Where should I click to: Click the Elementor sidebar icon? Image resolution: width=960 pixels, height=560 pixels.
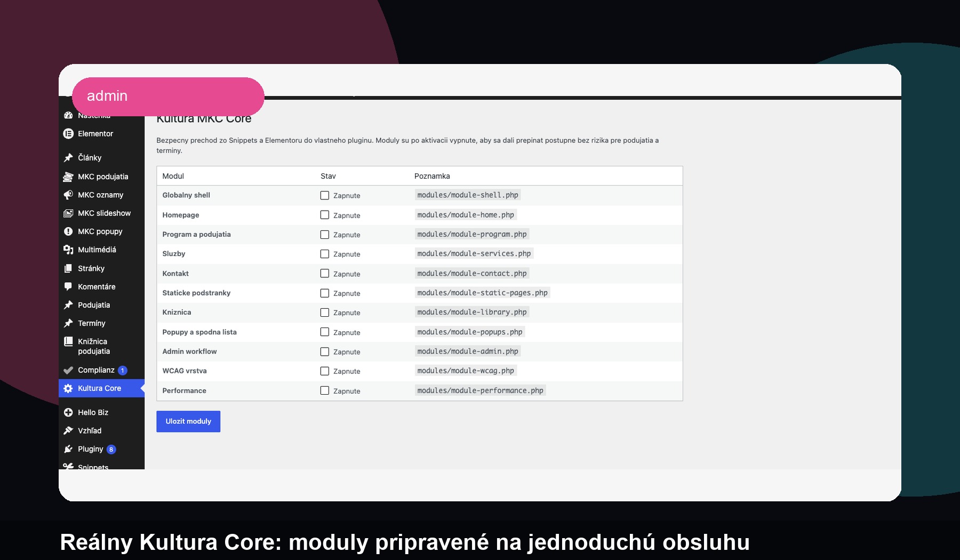point(68,134)
